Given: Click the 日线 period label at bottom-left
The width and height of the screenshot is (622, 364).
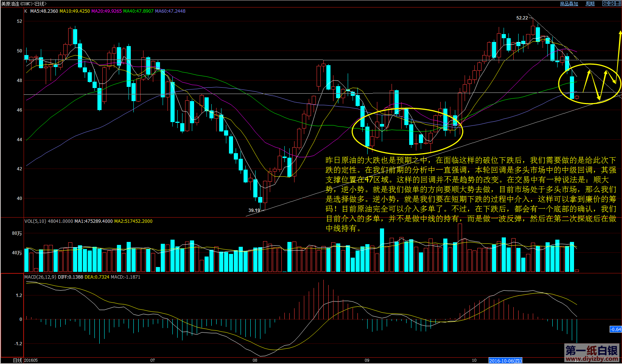Looking at the screenshot, I should click(18, 360).
